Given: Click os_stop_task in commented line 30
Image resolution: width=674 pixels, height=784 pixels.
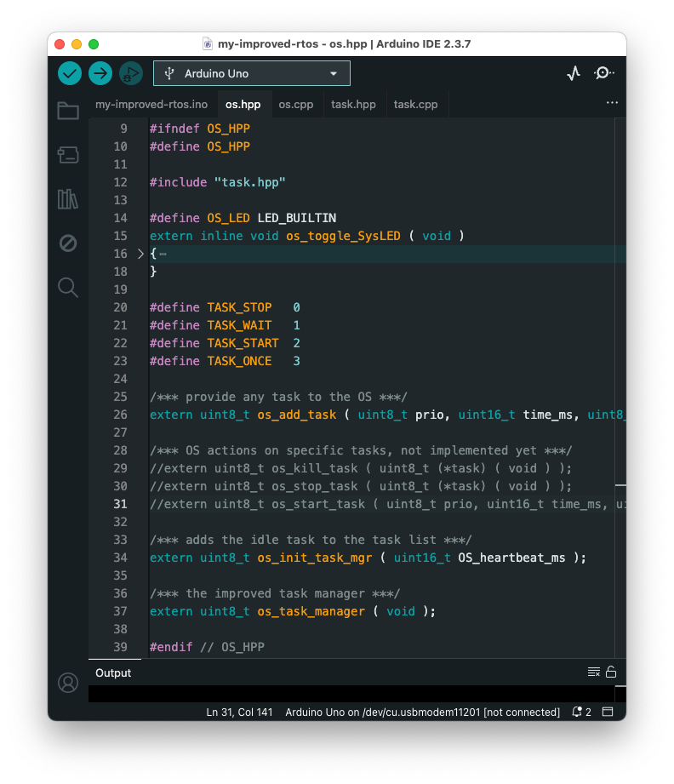Looking at the screenshot, I should (315, 487).
